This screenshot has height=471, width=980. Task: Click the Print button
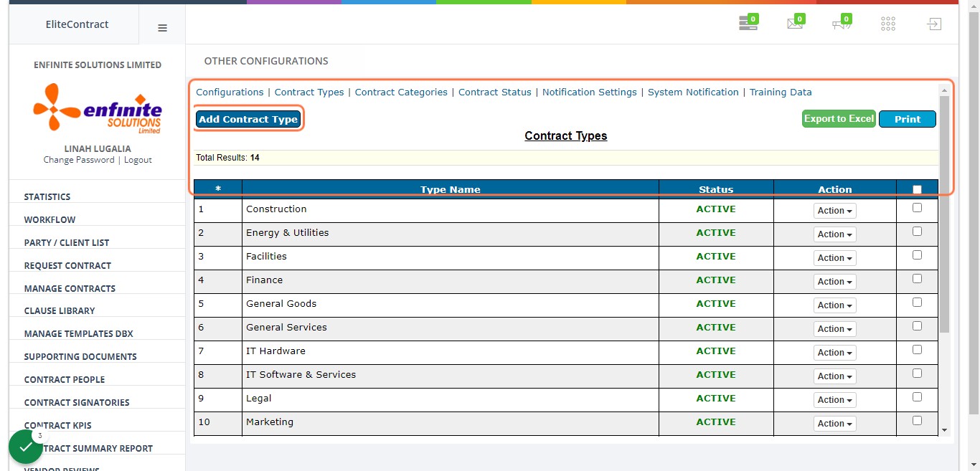point(908,119)
